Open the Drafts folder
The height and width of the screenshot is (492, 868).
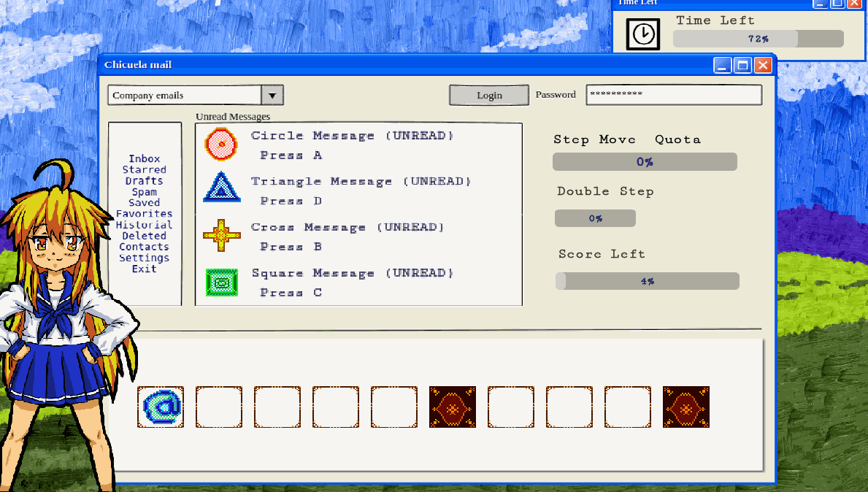tap(144, 181)
